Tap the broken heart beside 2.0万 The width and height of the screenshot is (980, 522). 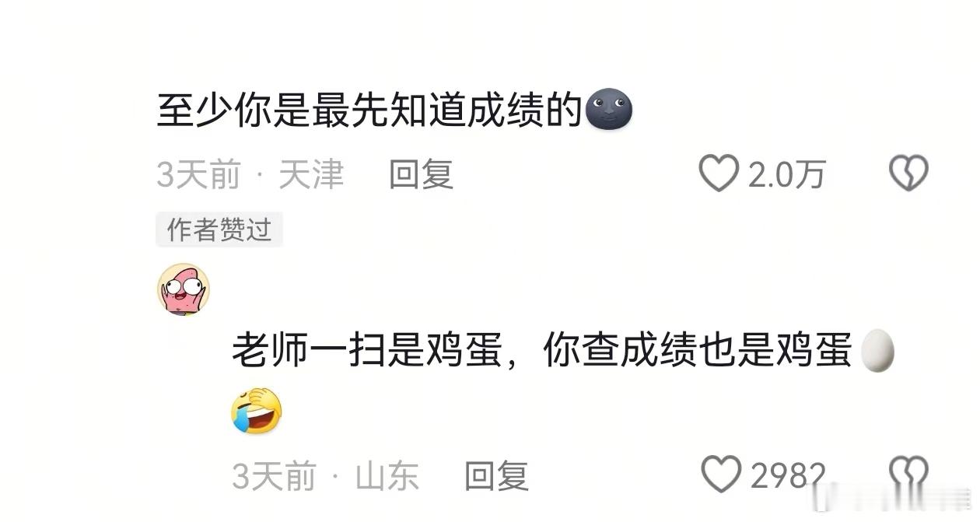tap(908, 173)
